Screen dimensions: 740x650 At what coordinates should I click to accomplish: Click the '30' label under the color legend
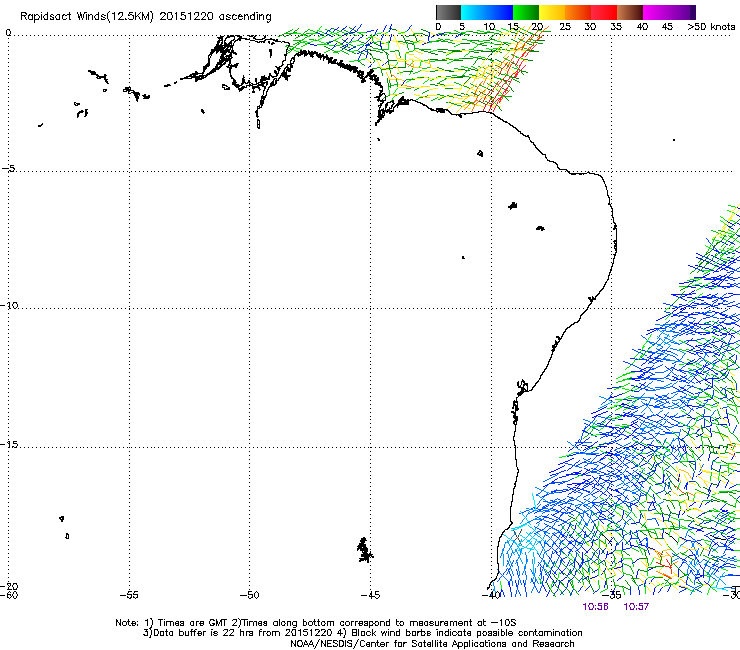(x=590, y=27)
